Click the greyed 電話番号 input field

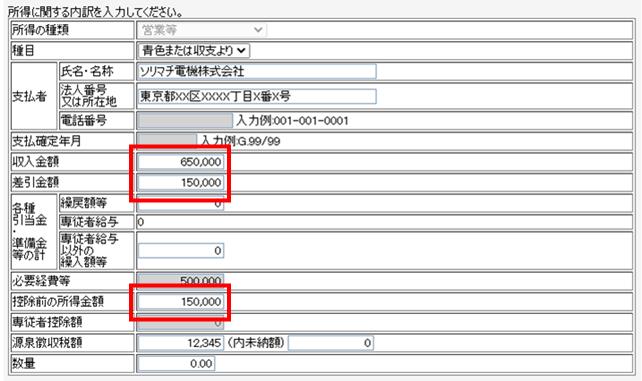(185, 121)
